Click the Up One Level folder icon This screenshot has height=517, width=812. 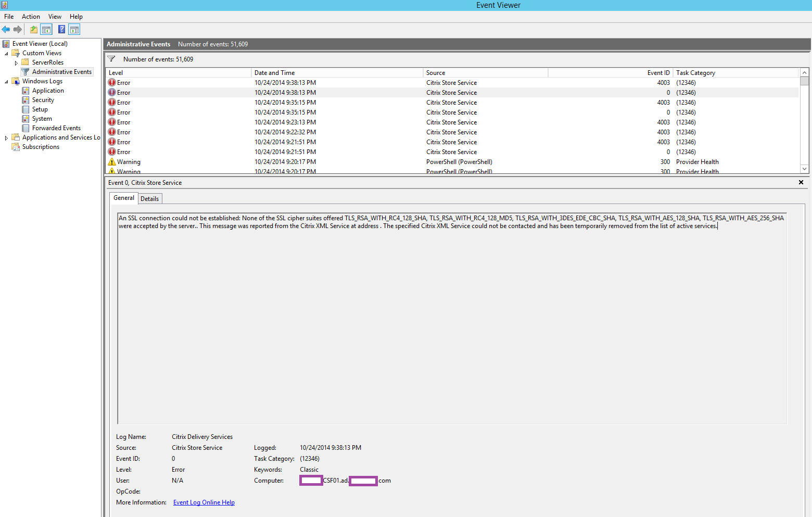point(34,30)
